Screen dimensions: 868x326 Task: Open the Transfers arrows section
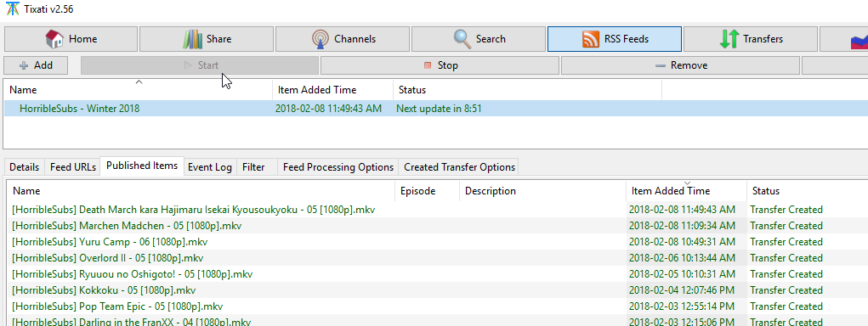tap(751, 39)
